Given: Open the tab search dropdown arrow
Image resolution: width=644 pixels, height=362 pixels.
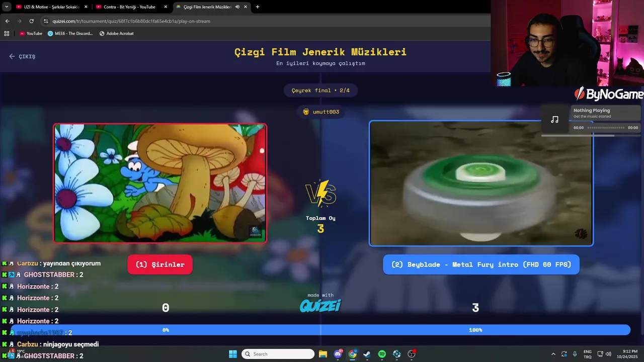Looking at the screenshot, I should point(7,7).
